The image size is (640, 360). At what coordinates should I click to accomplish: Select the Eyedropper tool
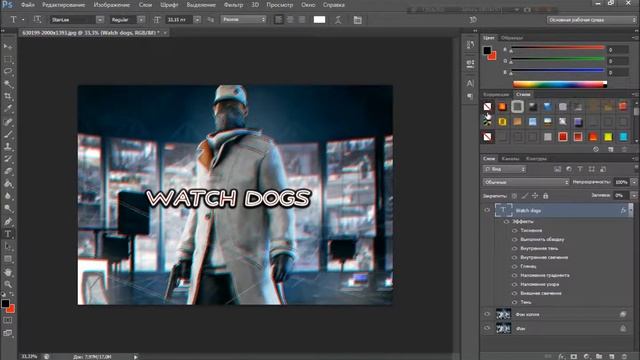8,109
